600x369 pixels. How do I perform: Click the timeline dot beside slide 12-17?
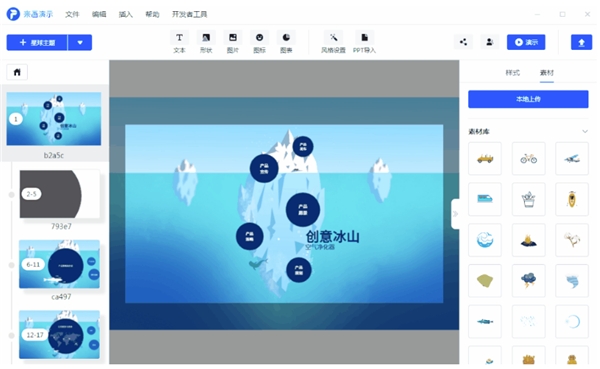(11, 335)
